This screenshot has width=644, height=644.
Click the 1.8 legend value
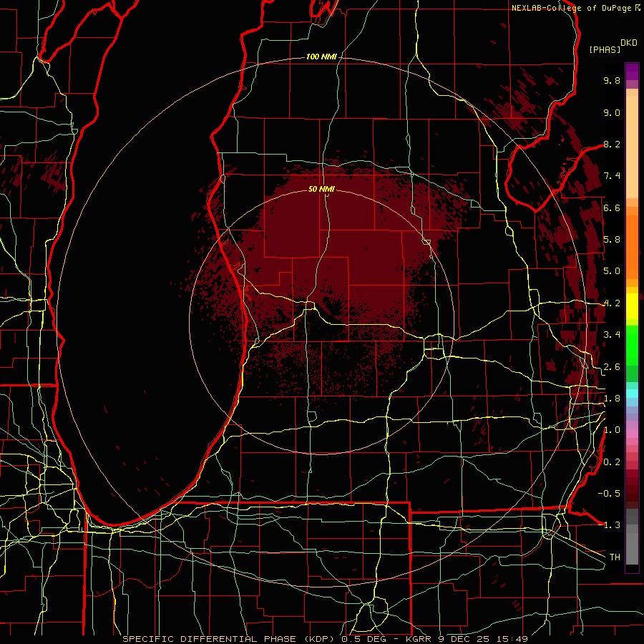pos(612,399)
